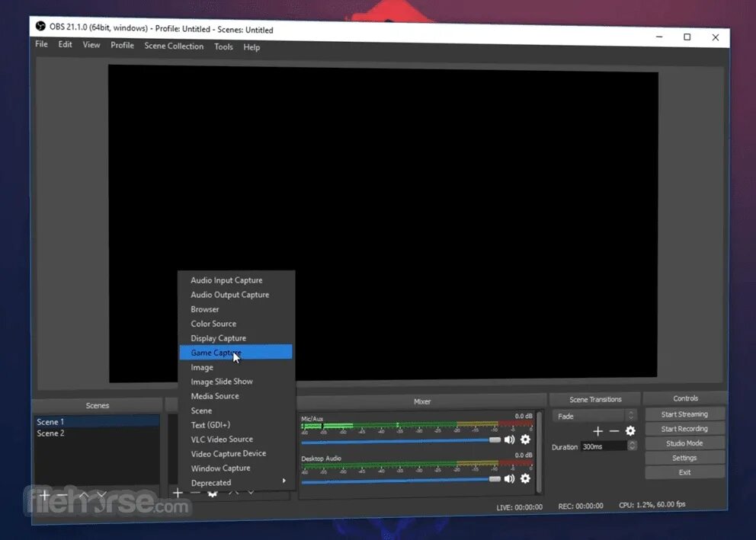Add an Image Slide Show source
Image resolution: width=756 pixels, height=540 pixels.
[x=236, y=382]
